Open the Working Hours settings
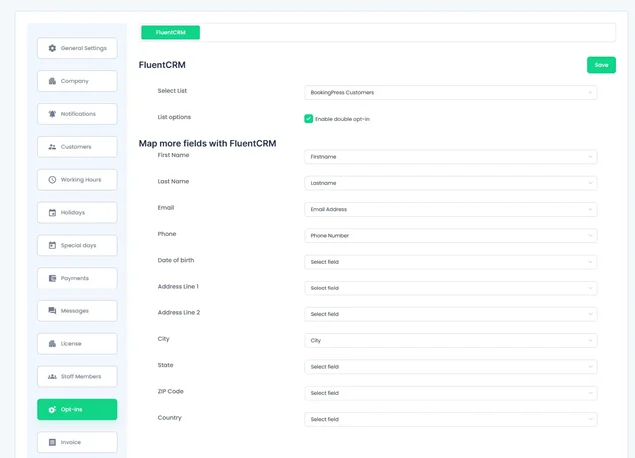The image size is (635, 458). point(77,180)
